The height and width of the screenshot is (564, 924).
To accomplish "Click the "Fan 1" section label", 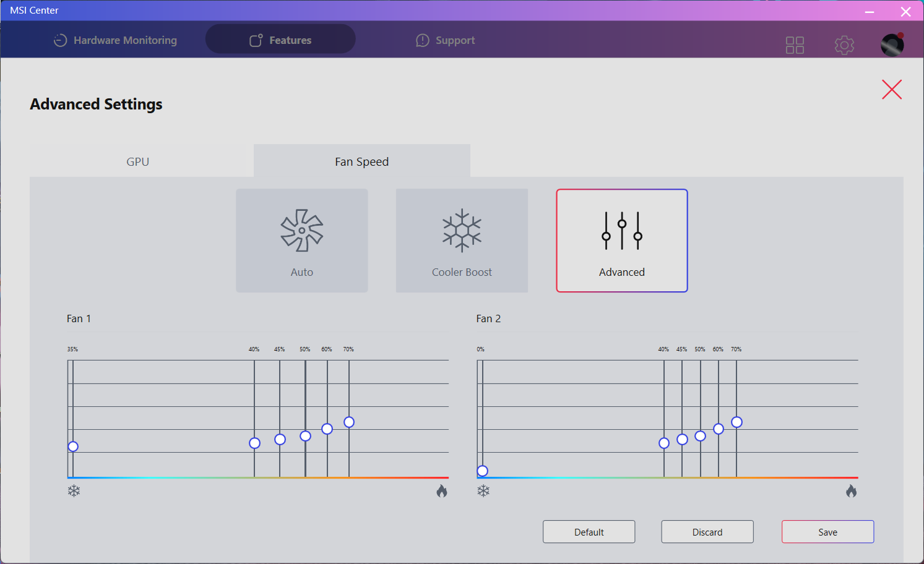I will (x=79, y=318).
